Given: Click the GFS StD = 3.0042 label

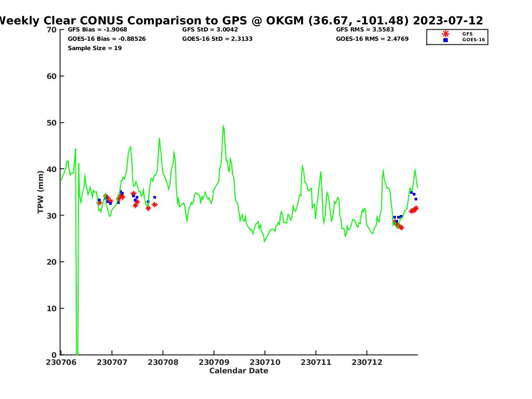Looking at the screenshot, I should (210, 30).
